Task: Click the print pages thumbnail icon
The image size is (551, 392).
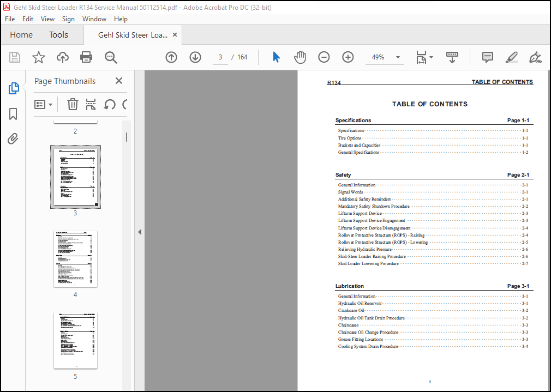Action: click(x=91, y=104)
